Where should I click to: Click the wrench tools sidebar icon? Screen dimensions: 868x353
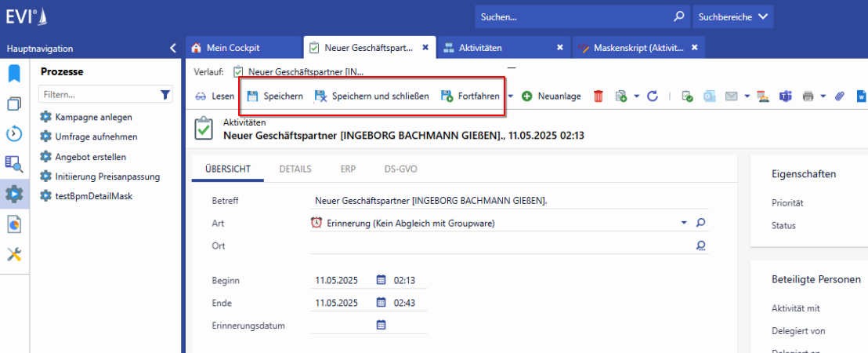(14, 254)
